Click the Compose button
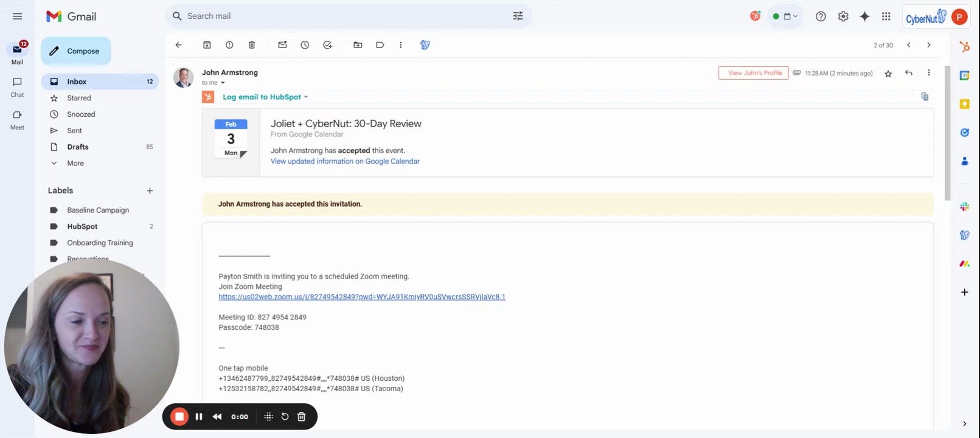Image resolution: width=980 pixels, height=438 pixels. [76, 51]
